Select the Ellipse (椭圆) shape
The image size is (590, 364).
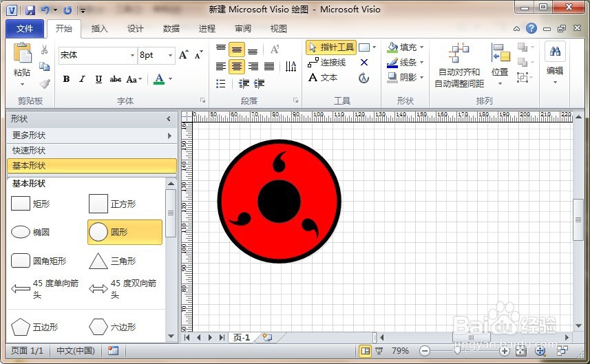(x=31, y=232)
